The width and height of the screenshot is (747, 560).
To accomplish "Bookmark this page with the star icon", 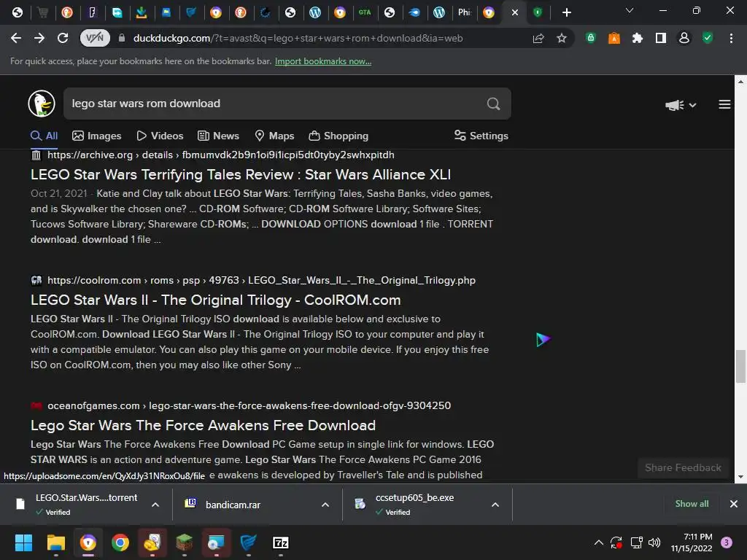I will tap(562, 38).
